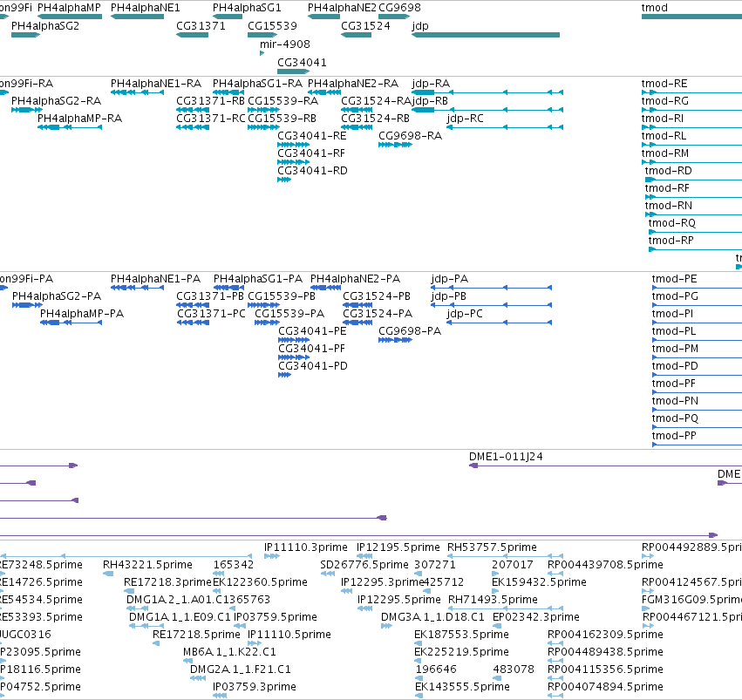
Task: Open the DMG1A.2_1.A01.C1 label
Action: 178,600
